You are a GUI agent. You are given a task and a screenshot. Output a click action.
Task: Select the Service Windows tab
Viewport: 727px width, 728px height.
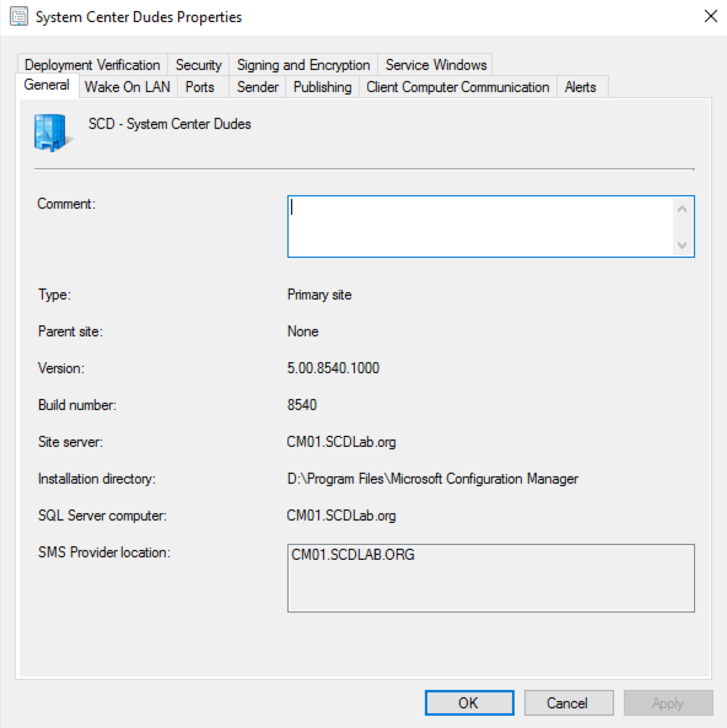[x=436, y=64]
